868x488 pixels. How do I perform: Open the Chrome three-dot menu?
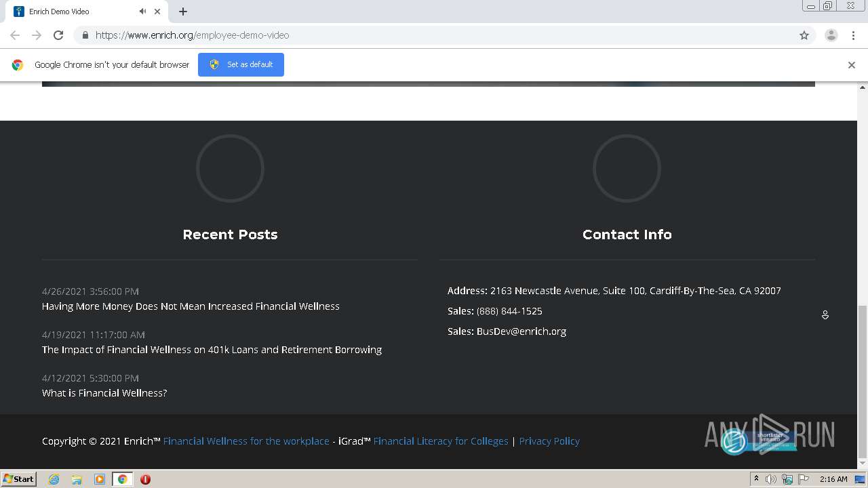coord(853,35)
